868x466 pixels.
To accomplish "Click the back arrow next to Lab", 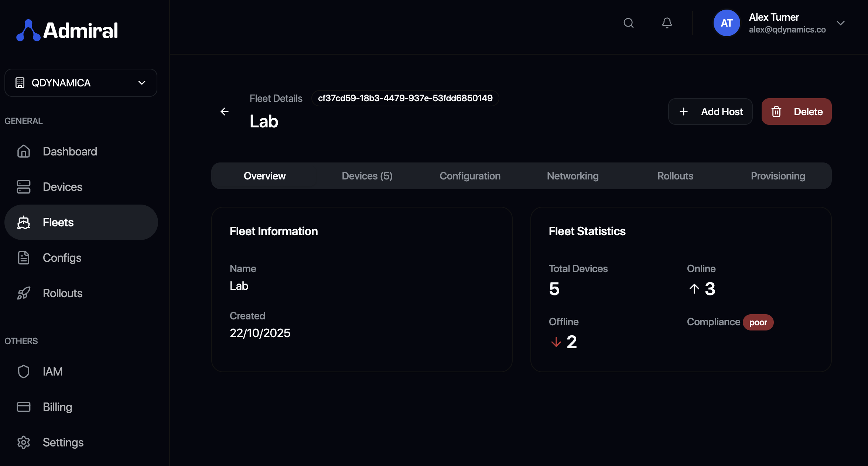I will 225,112.
